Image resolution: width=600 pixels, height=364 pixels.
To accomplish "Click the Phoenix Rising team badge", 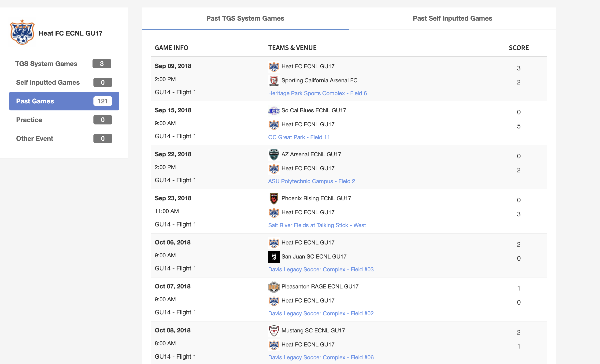I will 274,199.
